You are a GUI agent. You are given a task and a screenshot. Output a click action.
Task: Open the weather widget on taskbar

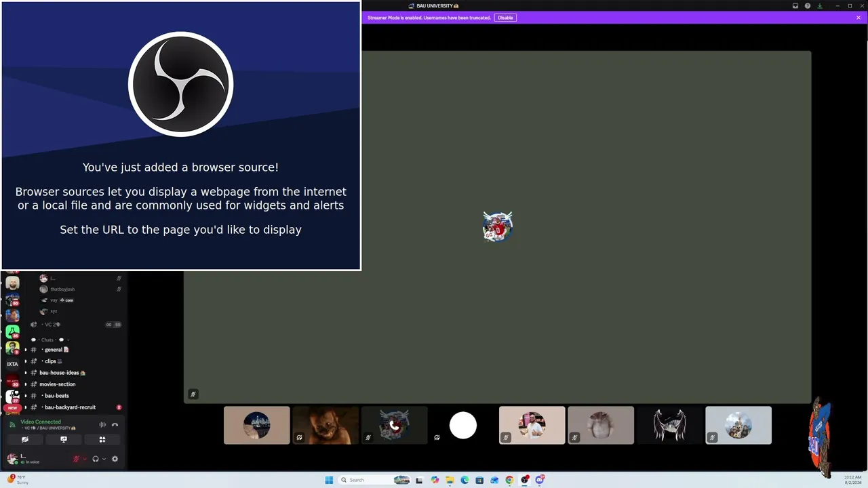18,480
